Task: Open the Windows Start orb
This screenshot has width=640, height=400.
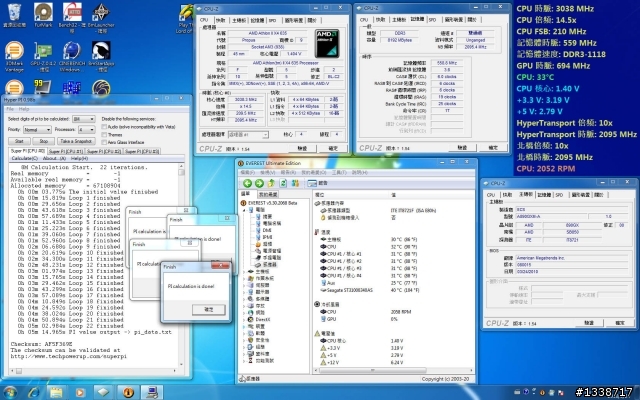Action: (10, 392)
